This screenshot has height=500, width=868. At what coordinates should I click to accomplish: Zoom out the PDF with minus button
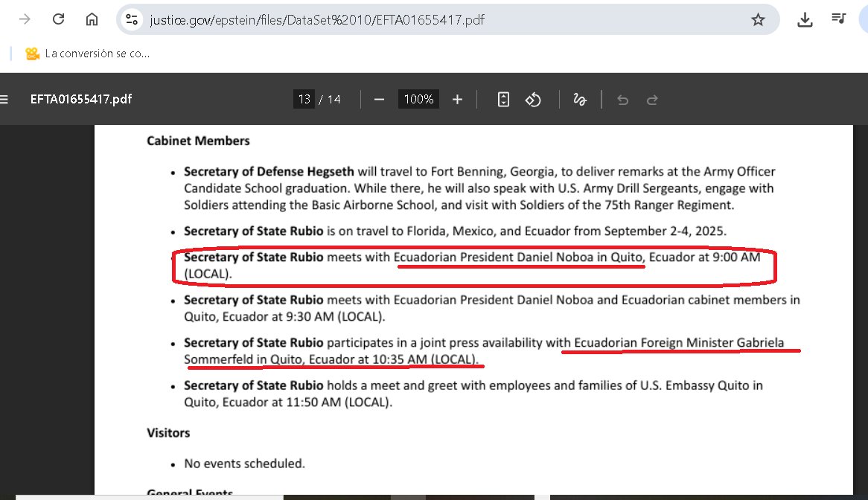[x=379, y=100]
